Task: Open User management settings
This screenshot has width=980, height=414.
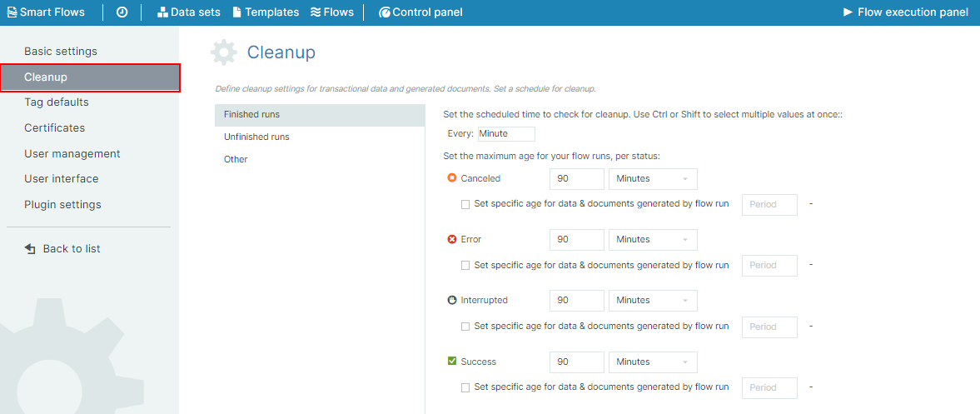Action: coord(72,153)
